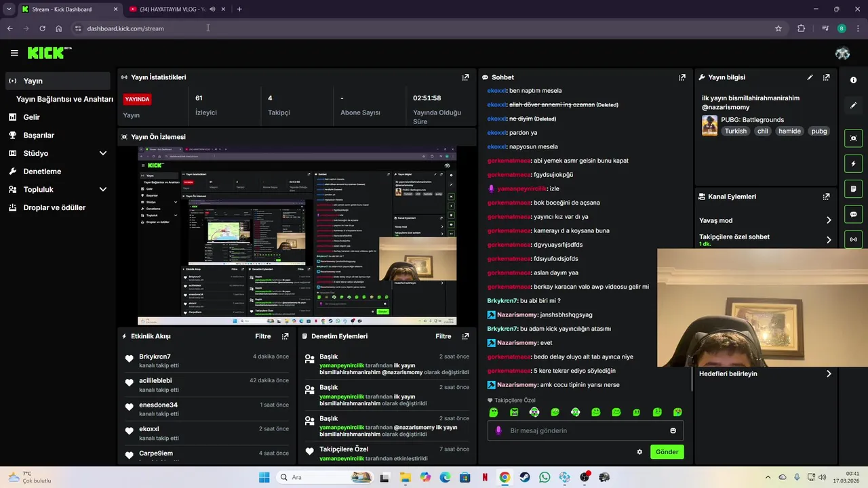Open the browser extensions puzzle icon
868x488 pixels.
pyautogui.click(x=801, y=28)
